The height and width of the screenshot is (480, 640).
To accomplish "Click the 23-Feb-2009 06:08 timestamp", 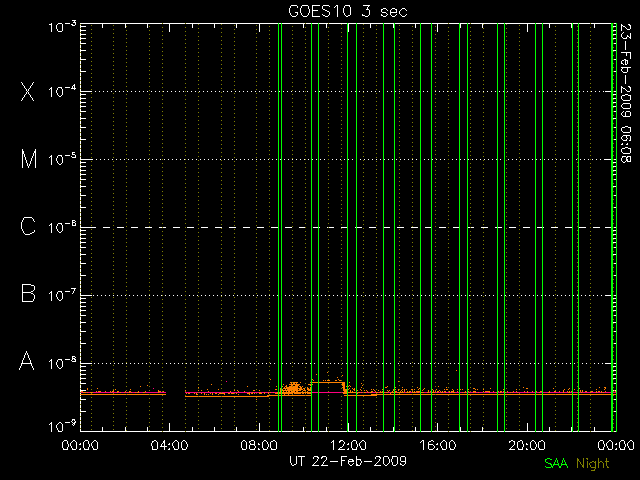I will (x=626, y=93).
